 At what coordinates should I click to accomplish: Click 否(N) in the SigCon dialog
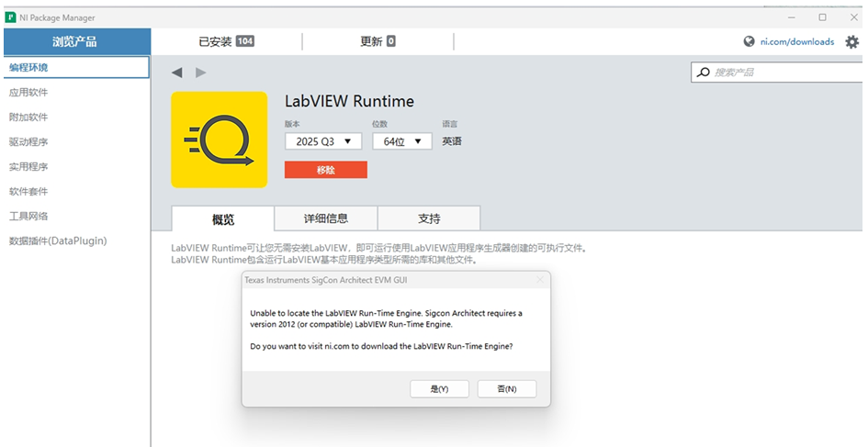point(506,389)
